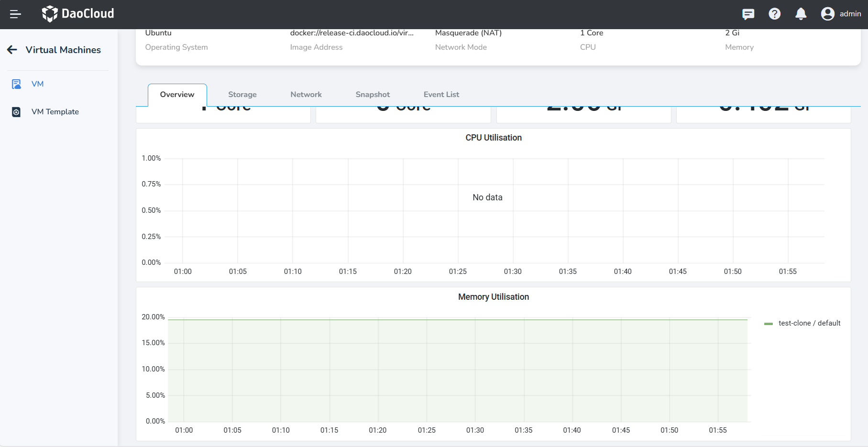The image size is (868, 447).
Task: Toggle the hamburger navigation menu
Action: 15,14
